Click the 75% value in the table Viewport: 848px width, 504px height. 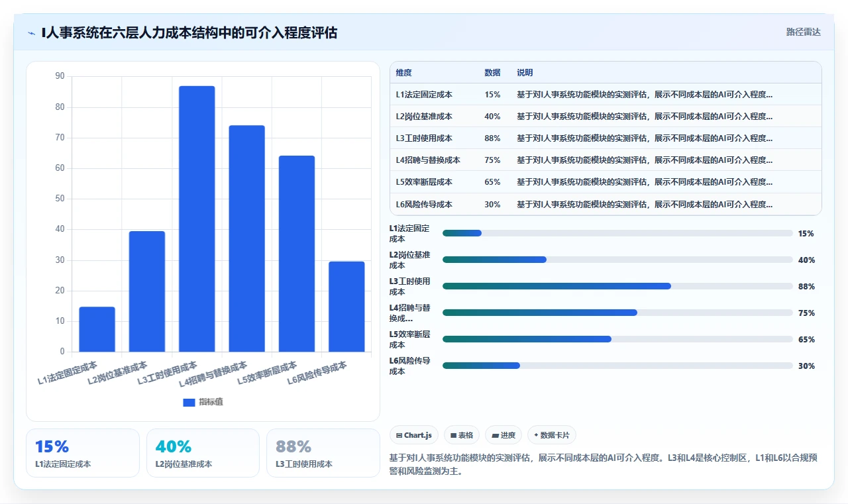click(492, 160)
